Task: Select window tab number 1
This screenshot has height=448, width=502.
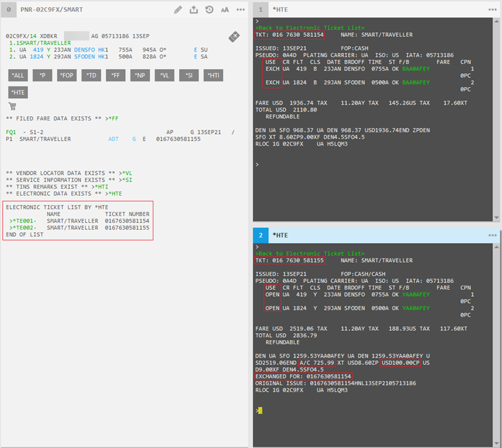Action: click(x=259, y=9)
